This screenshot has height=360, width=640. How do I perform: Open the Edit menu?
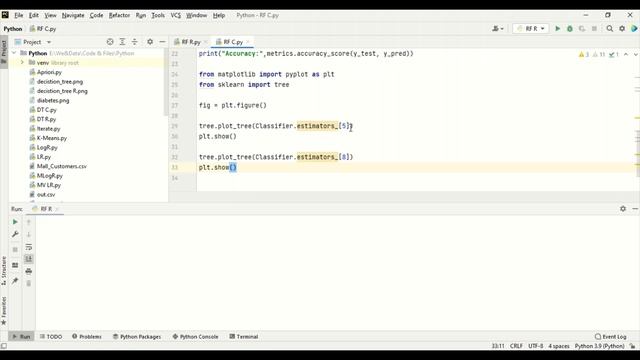(33, 15)
